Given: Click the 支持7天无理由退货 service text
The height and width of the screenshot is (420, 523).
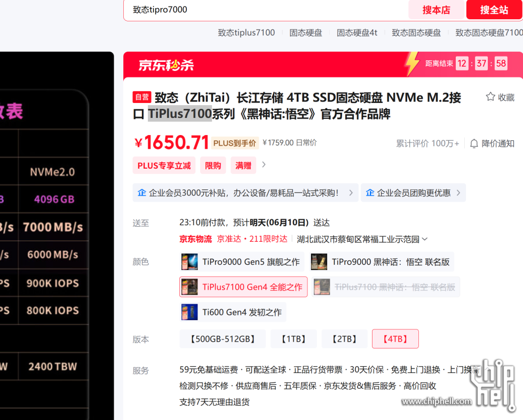Looking at the screenshot, I should (x=215, y=402).
